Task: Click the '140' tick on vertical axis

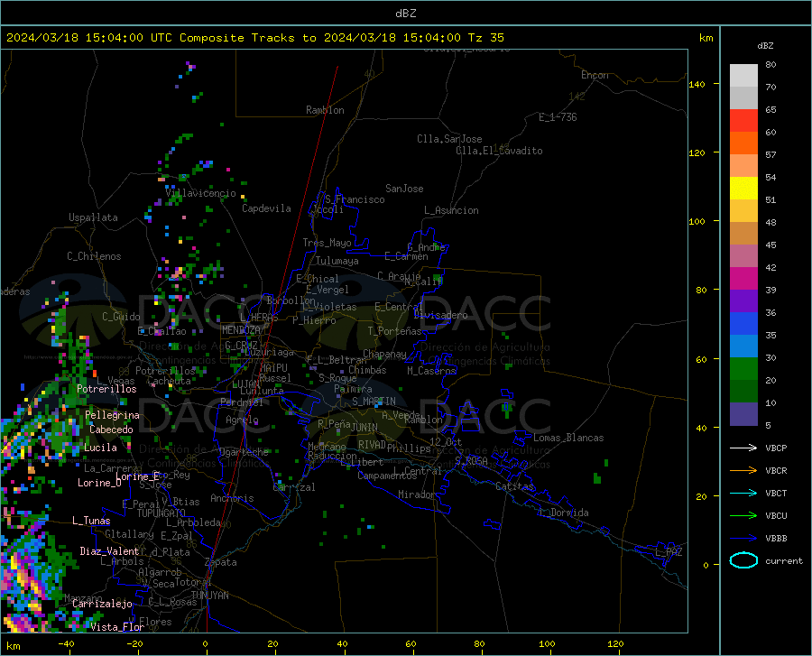Action: coord(697,84)
